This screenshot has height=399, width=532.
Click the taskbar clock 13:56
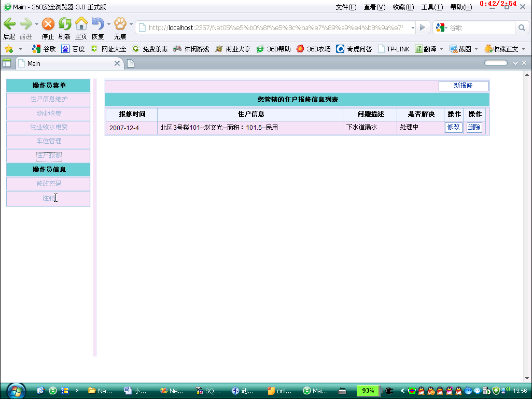[520, 391]
